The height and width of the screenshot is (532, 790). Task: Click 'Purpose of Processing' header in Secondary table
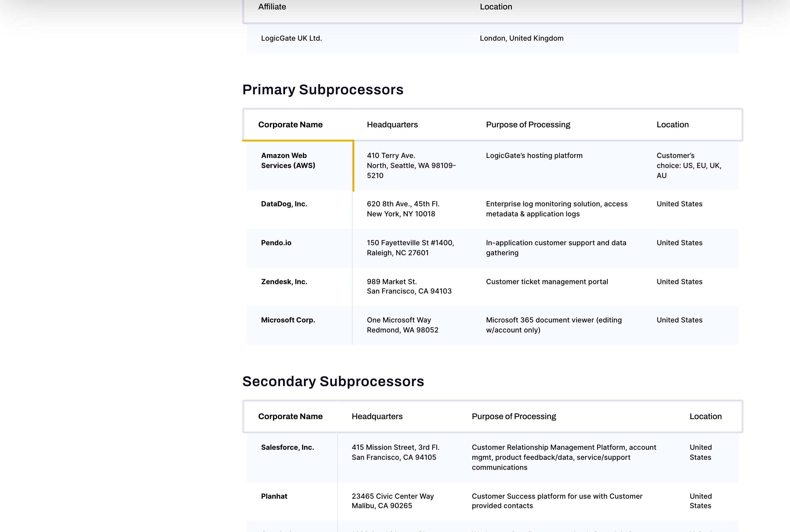tap(514, 416)
